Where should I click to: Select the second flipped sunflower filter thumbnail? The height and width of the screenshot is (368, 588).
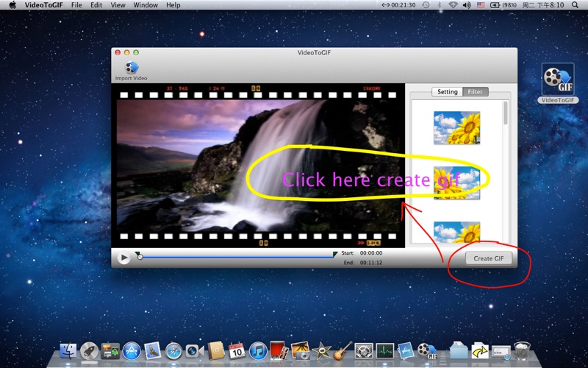click(456, 183)
